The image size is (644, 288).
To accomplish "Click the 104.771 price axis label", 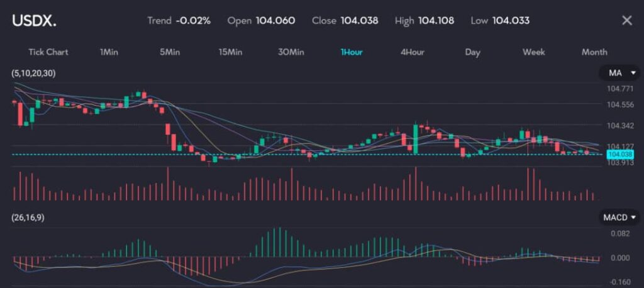I will [x=619, y=89].
